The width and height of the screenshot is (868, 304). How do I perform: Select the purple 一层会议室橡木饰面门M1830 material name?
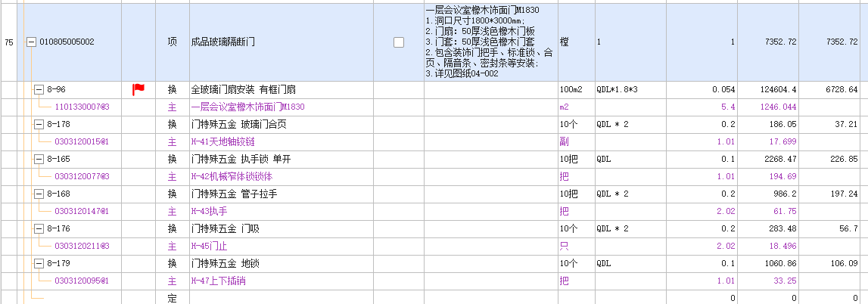pos(247,107)
